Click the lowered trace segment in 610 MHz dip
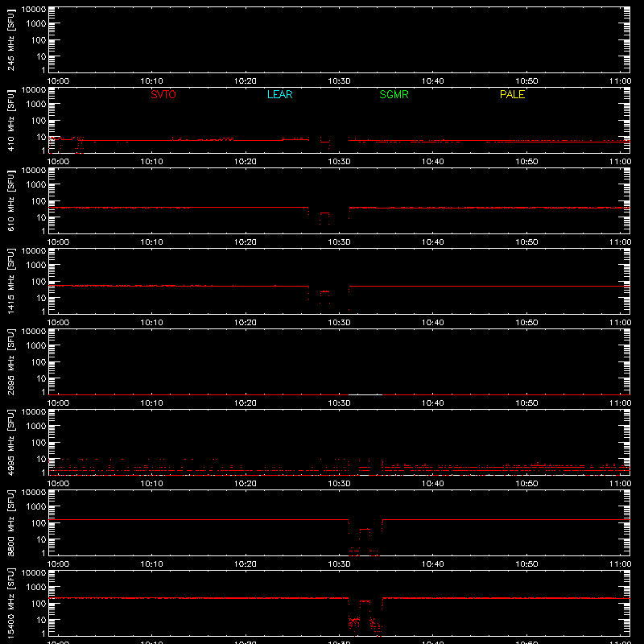 coord(324,213)
